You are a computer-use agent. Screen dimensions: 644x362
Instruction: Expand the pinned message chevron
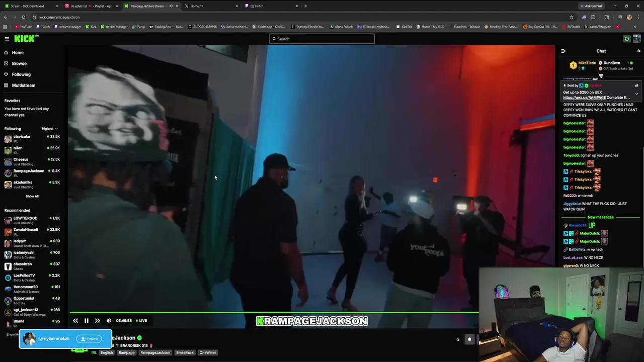(x=636, y=94)
